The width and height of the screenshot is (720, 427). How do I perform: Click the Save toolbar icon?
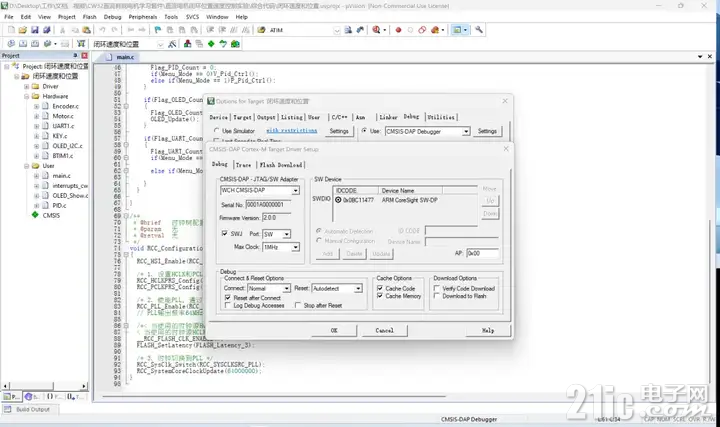[34, 30]
